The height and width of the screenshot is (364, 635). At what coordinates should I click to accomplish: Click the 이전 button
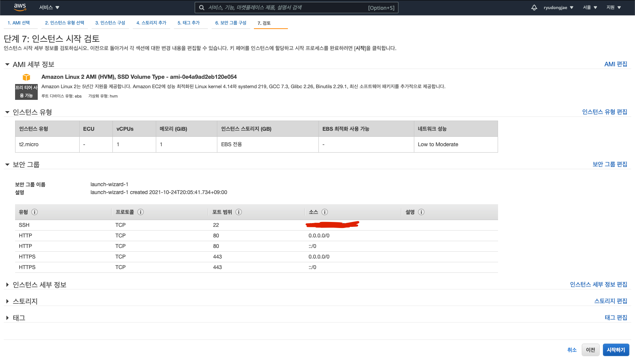coord(590,350)
